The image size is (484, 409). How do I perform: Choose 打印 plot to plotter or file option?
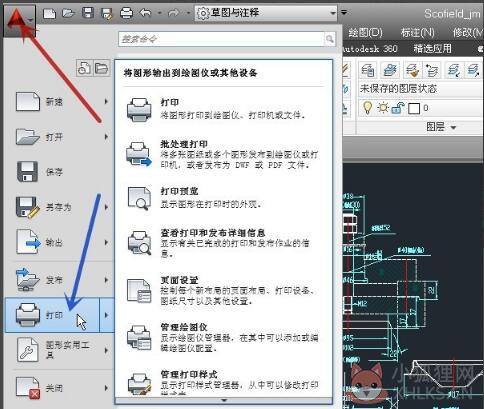tap(223, 109)
